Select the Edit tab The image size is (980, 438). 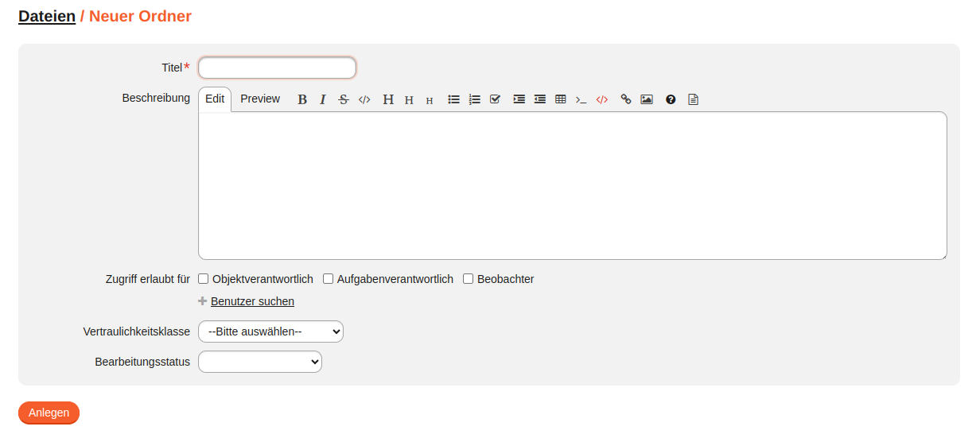coord(215,99)
